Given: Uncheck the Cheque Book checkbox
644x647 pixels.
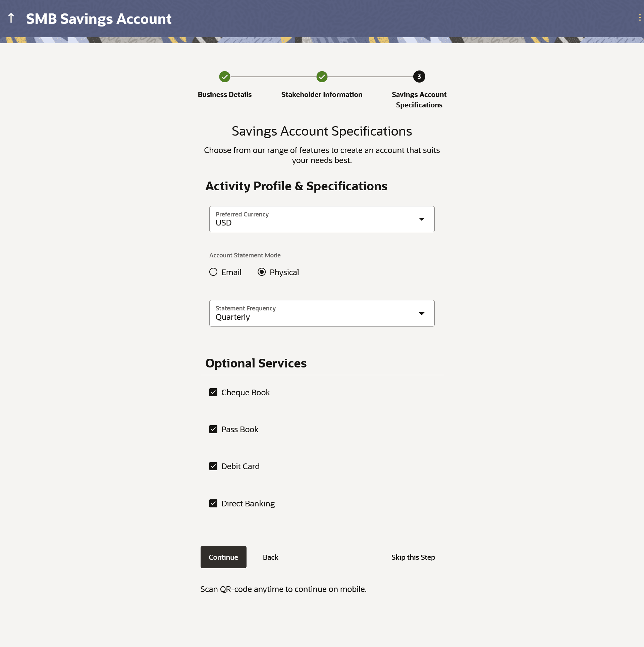Looking at the screenshot, I should [x=213, y=393].
